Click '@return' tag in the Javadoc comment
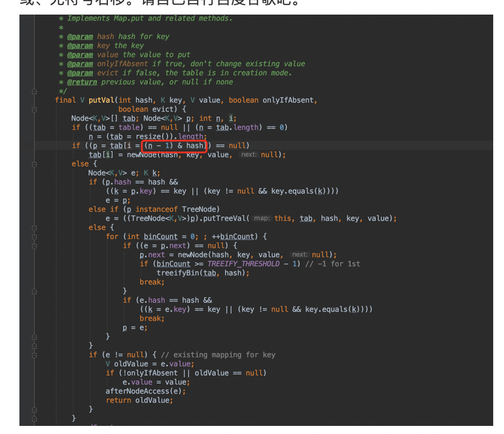The height and width of the screenshot is (434, 504). pos(82,82)
